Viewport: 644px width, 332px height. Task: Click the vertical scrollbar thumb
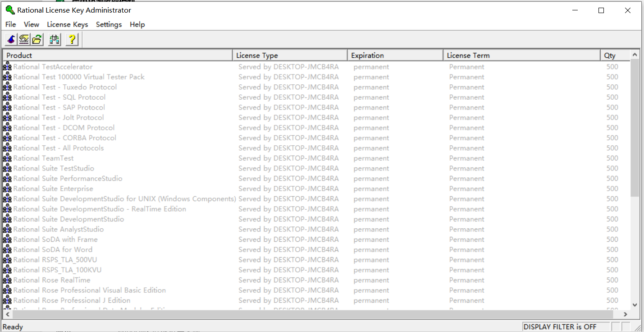pyautogui.click(x=635, y=128)
